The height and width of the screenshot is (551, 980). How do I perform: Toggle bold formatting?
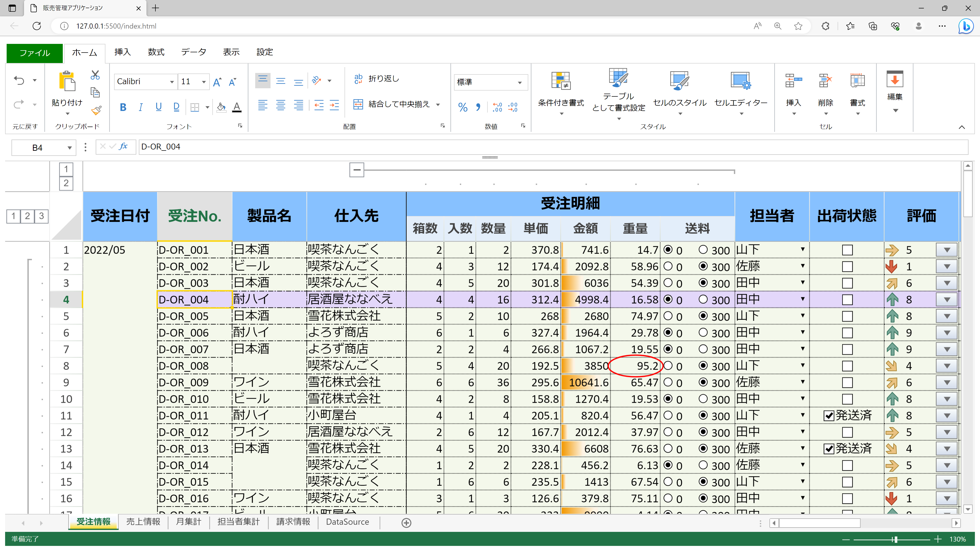(x=123, y=107)
